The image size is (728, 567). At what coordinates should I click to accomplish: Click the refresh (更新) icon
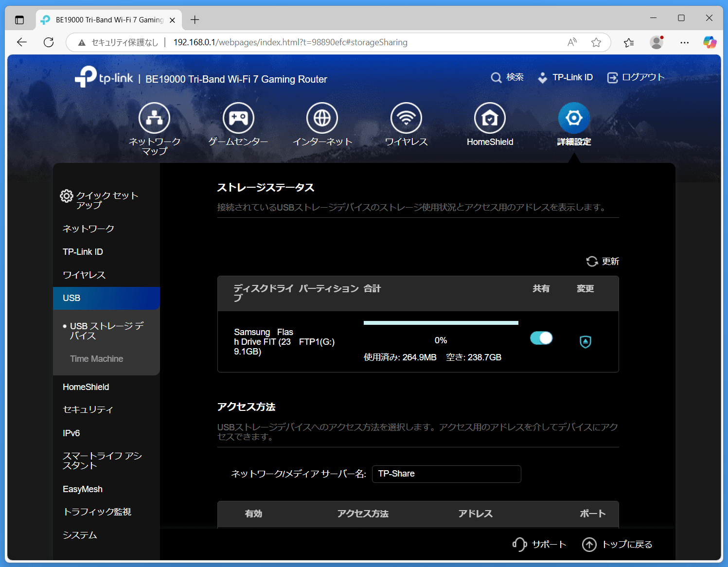click(592, 262)
